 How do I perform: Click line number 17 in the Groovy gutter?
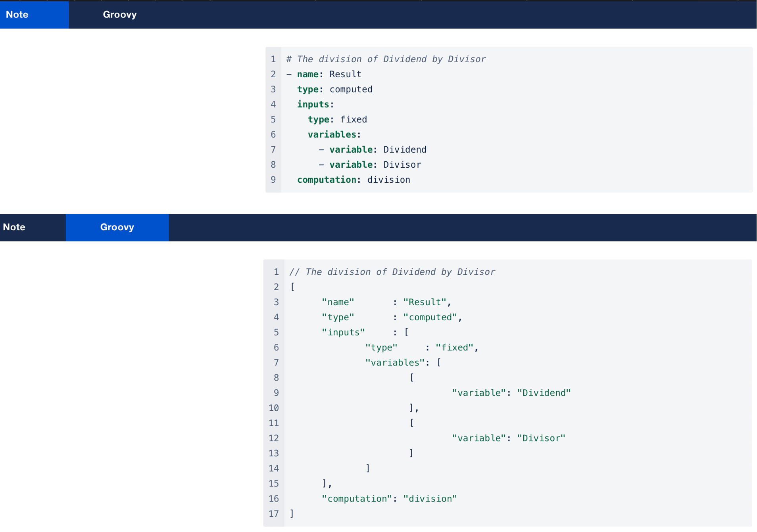[x=274, y=513]
